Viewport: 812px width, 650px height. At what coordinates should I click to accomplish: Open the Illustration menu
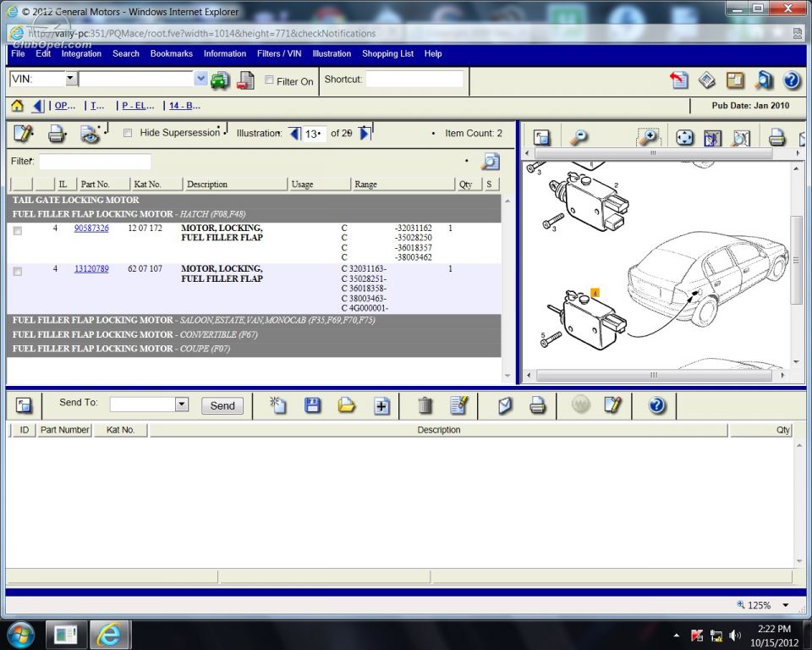[332, 53]
